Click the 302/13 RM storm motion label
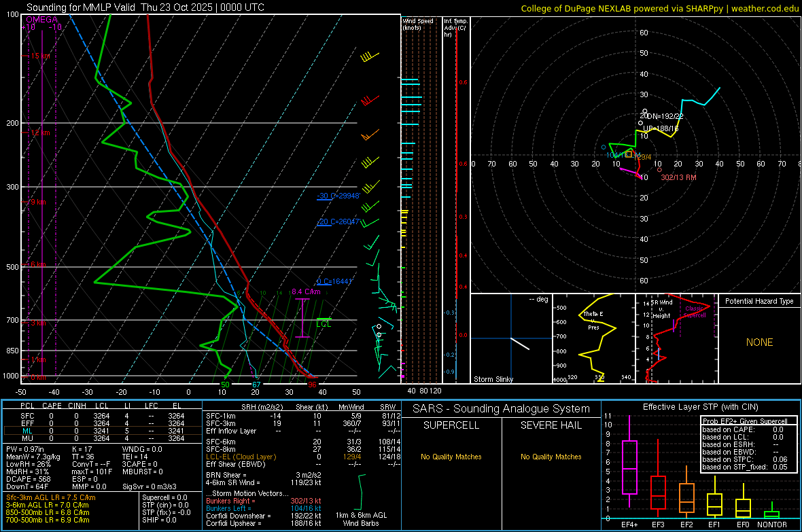The width and height of the screenshot is (802, 532). point(678,177)
